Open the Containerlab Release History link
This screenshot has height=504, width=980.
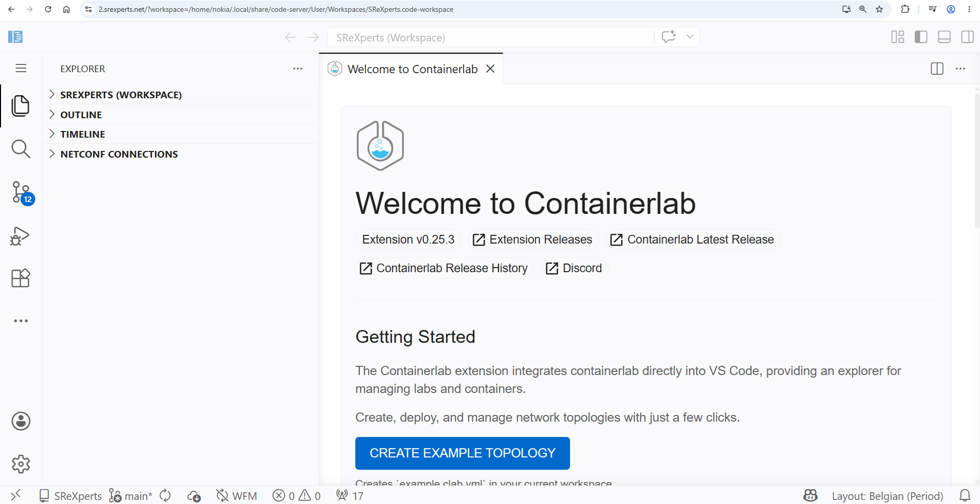pyautogui.click(x=444, y=268)
